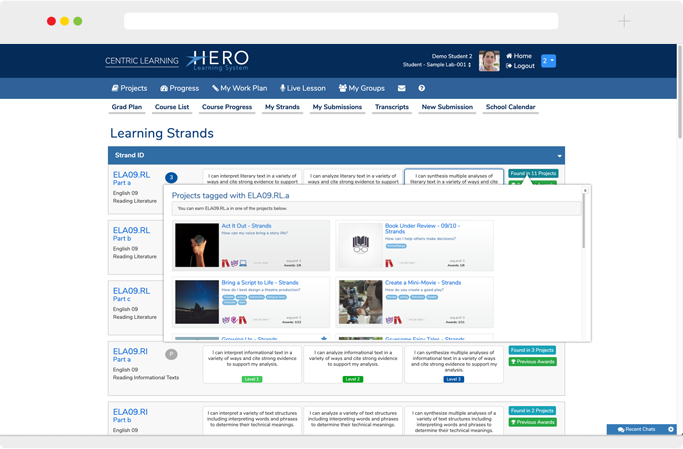Viewport: 683px width, 449px height.
Task: Click the Bring a Script to Life night-sky thumbnail
Action: 197,302
